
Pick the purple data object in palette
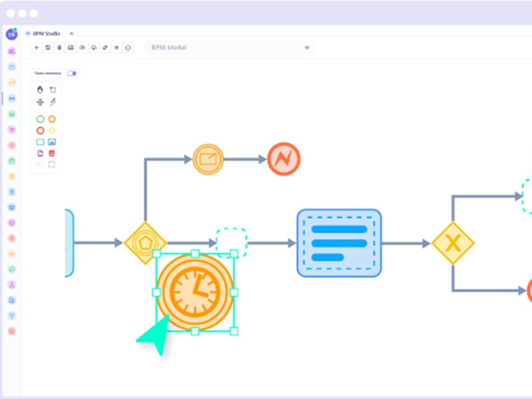click(x=40, y=154)
